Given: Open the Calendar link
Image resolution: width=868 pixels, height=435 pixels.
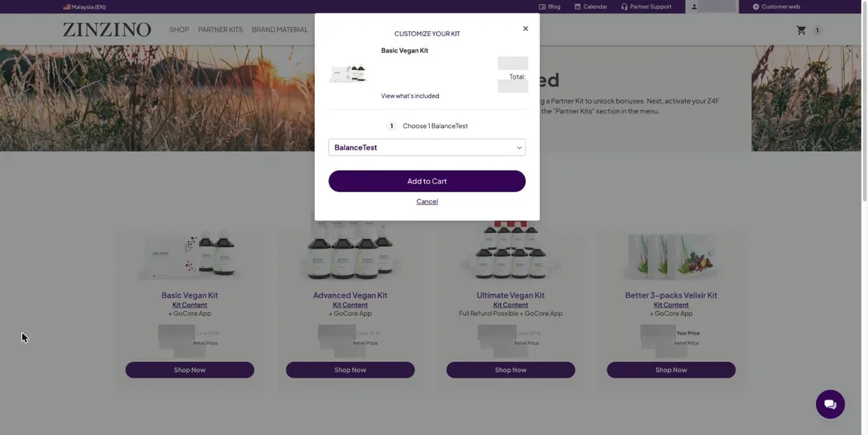Looking at the screenshot, I should 591,7.
